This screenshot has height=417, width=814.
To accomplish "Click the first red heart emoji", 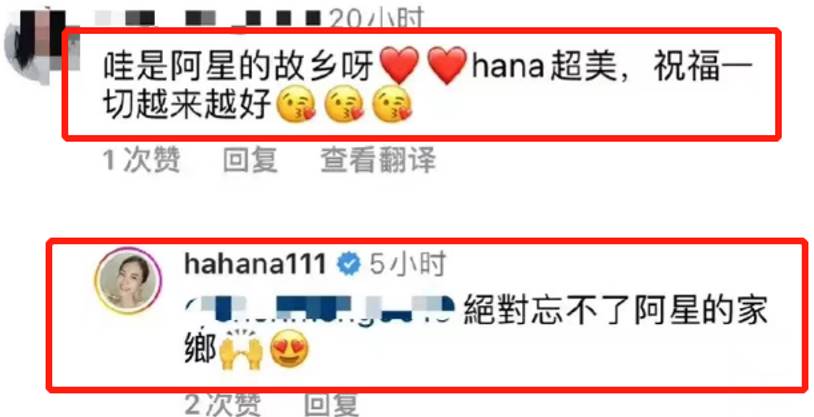I will 399,64.
